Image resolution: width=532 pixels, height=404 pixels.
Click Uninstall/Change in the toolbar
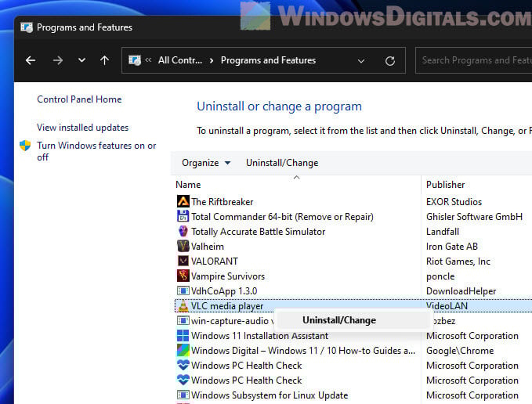(x=282, y=163)
